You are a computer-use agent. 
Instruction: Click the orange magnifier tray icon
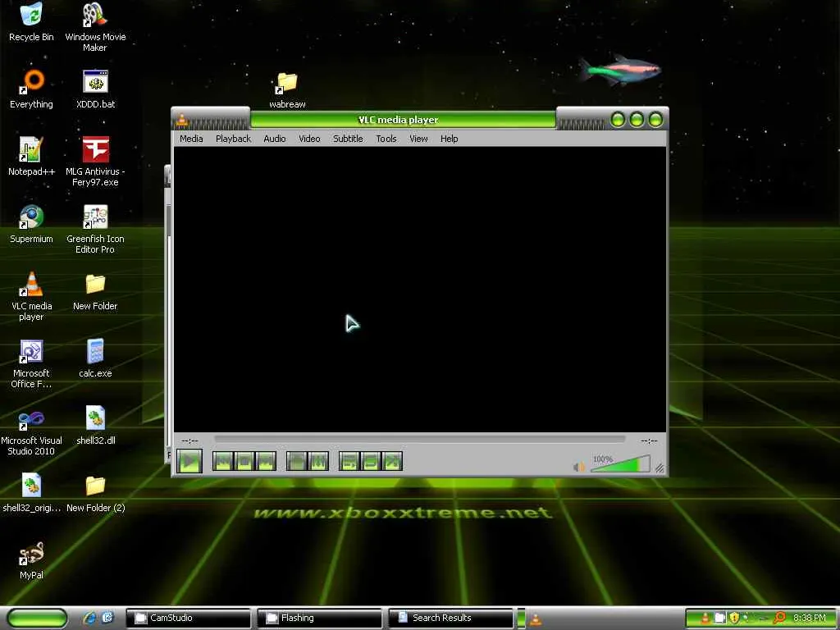(x=779, y=618)
